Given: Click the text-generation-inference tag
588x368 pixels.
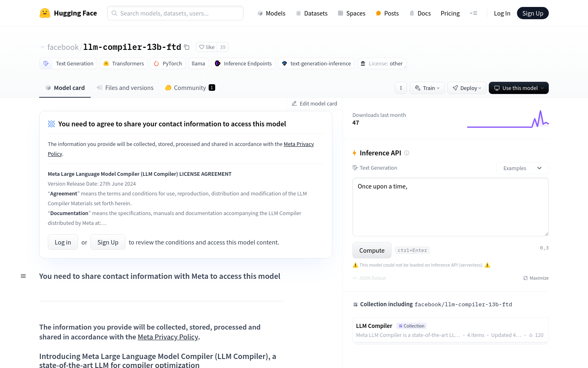Looking at the screenshot, I should [x=316, y=63].
